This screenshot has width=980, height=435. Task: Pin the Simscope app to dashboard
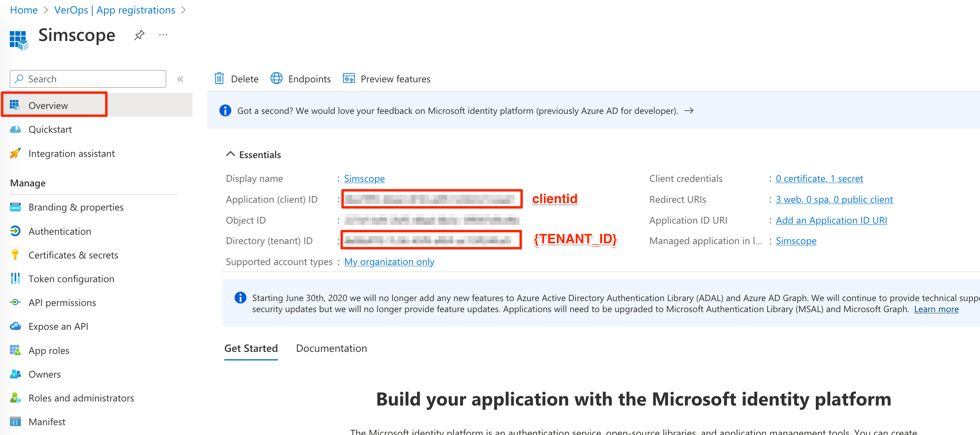click(140, 35)
